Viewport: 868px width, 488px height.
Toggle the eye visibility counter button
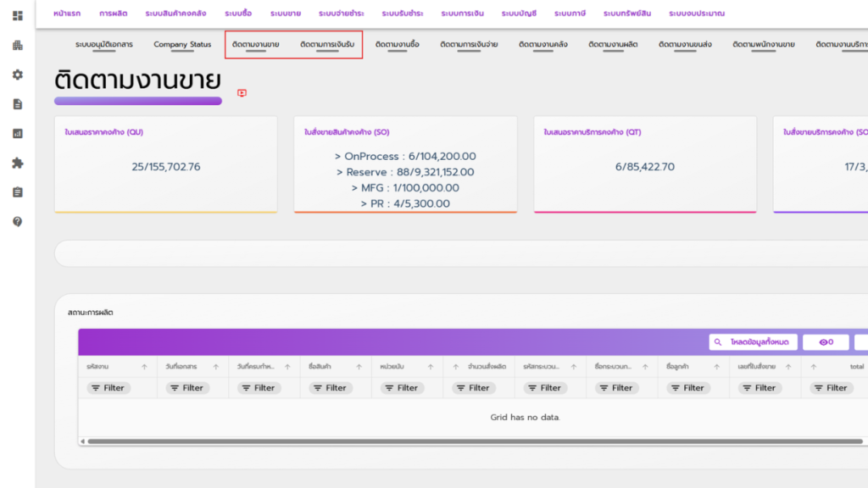tap(826, 342)
